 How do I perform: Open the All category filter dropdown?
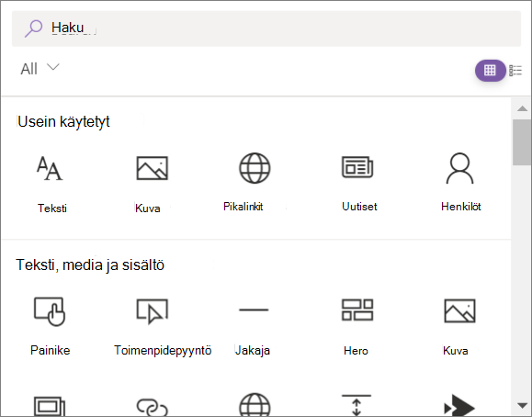[x=40, y=69]
